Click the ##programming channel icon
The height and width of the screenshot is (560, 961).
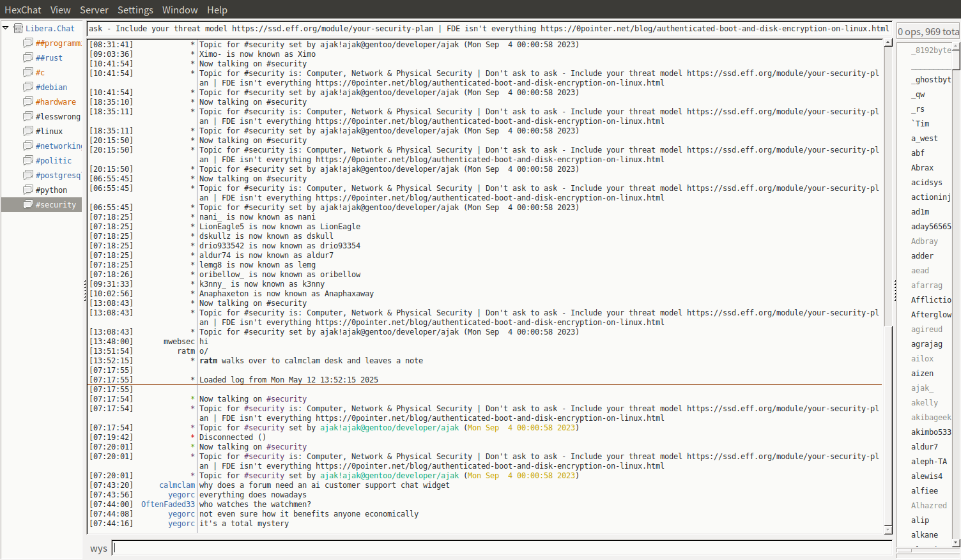27,43
